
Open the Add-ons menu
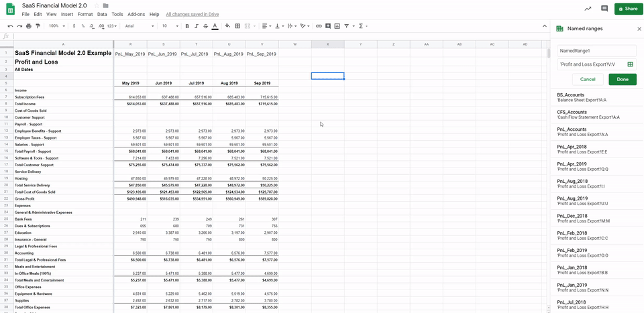point(136,14)
